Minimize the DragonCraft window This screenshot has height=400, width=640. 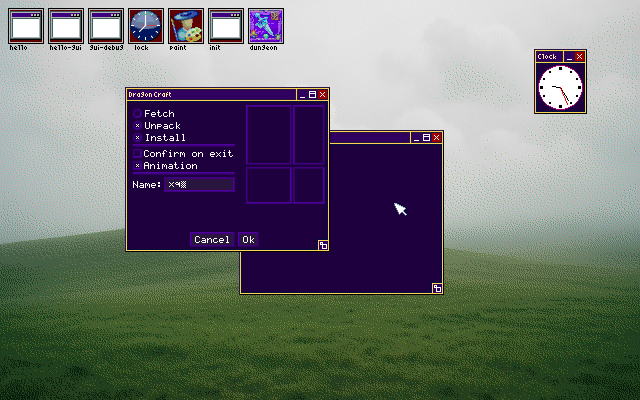[x=302, y=95]
